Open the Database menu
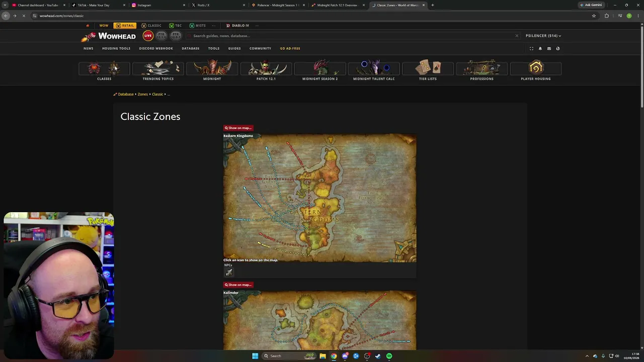This screenshot has height=362, width=644. tap(191, 48)
